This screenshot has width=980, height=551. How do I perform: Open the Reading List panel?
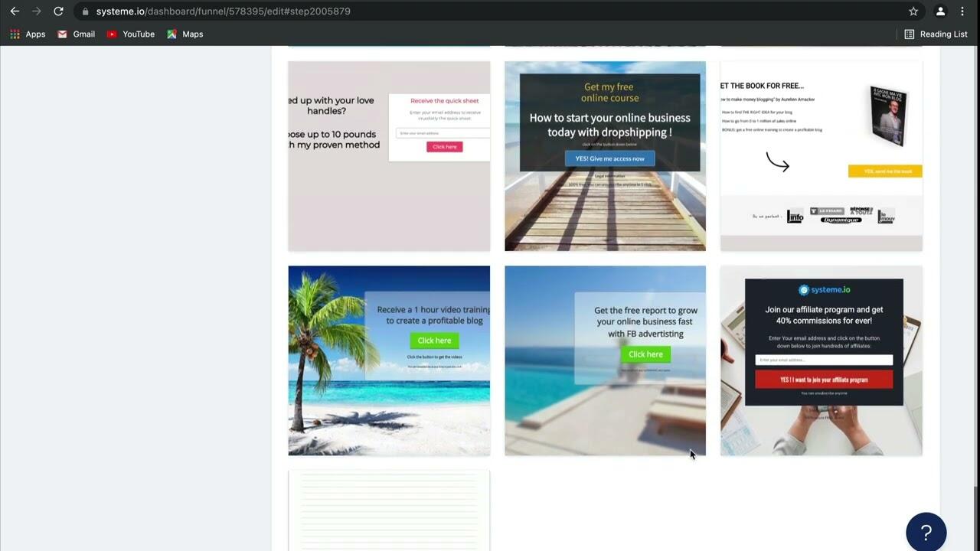pos(936,34)
